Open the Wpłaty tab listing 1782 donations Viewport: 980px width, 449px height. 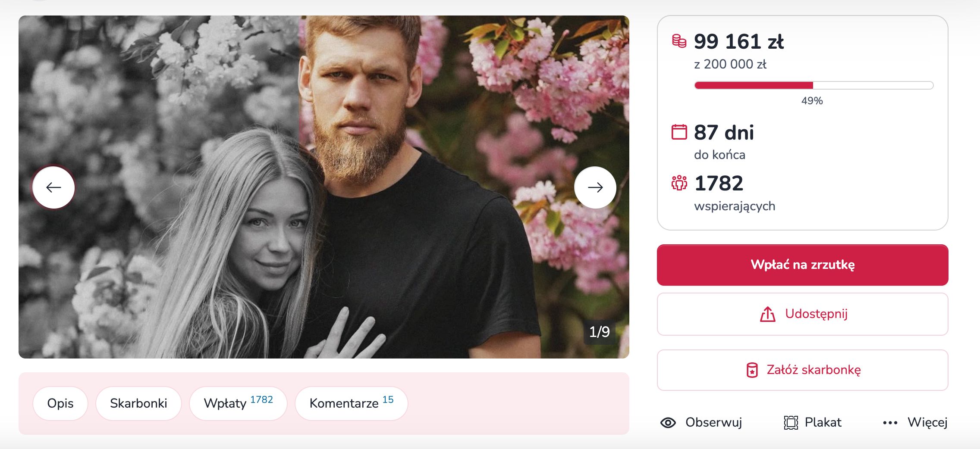click(238, 403)
